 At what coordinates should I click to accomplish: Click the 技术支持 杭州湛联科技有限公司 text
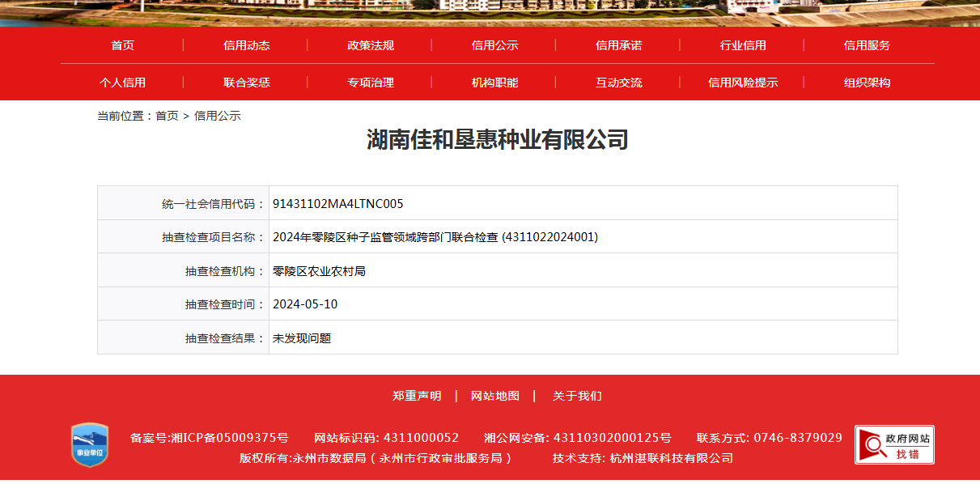[643, 458]
